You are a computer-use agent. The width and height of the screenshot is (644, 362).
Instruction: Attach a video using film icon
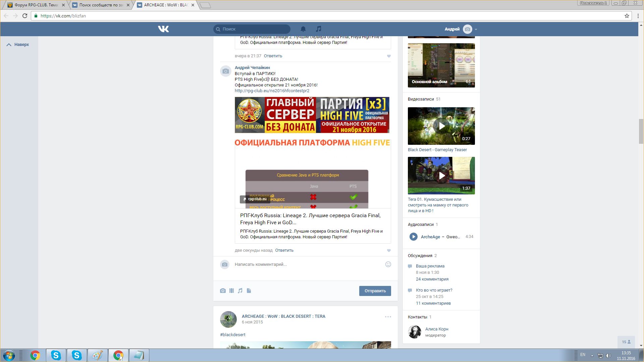(x=231, y=291)
